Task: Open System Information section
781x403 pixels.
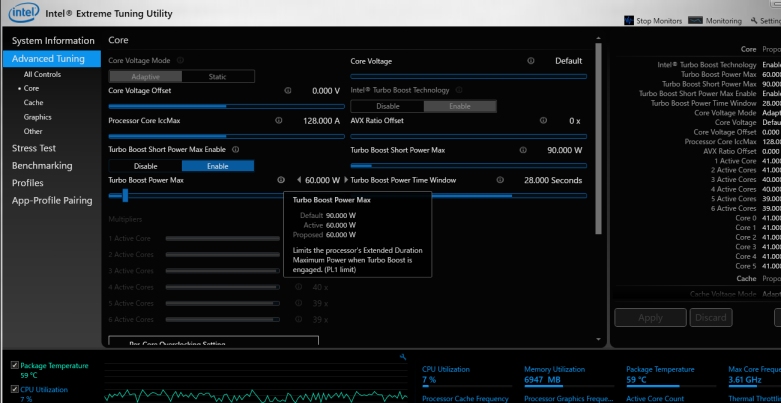Action: (x=53, y=41)
